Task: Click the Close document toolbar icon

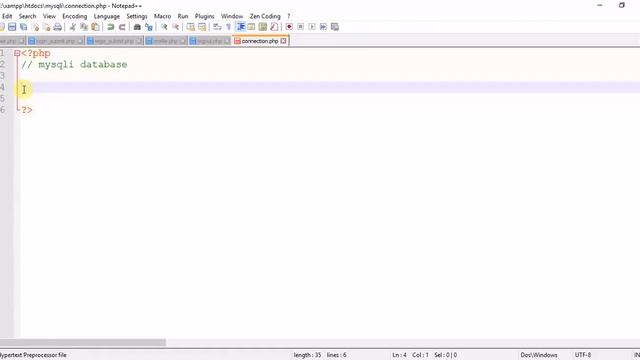Action: (x=36, y=27)
